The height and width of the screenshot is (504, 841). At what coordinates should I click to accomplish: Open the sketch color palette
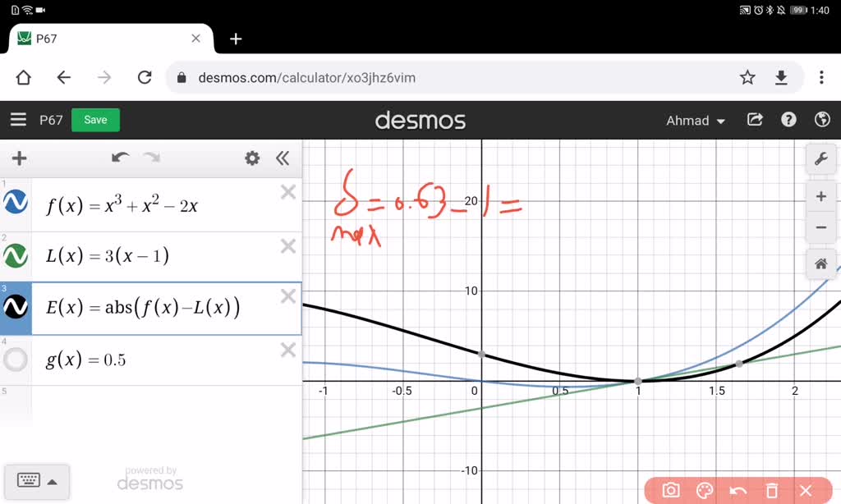point(704,489)
